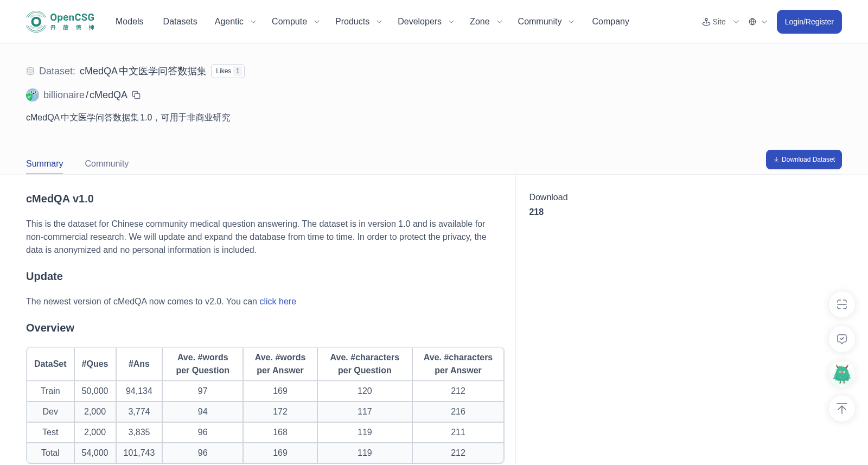The image size is (868, 465).
Task: Open the Site dropdown chevron
Action: 736,22
